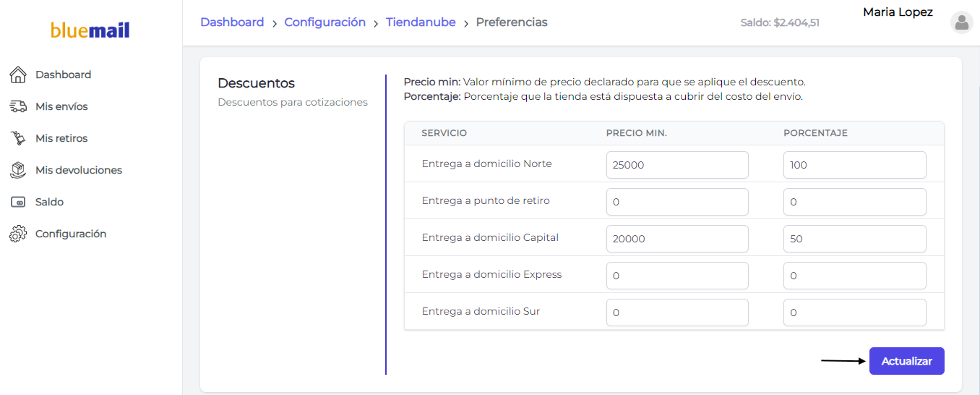980x395 pixels.
Task: Select Mis envíos menu item
Action: (61, 106)
